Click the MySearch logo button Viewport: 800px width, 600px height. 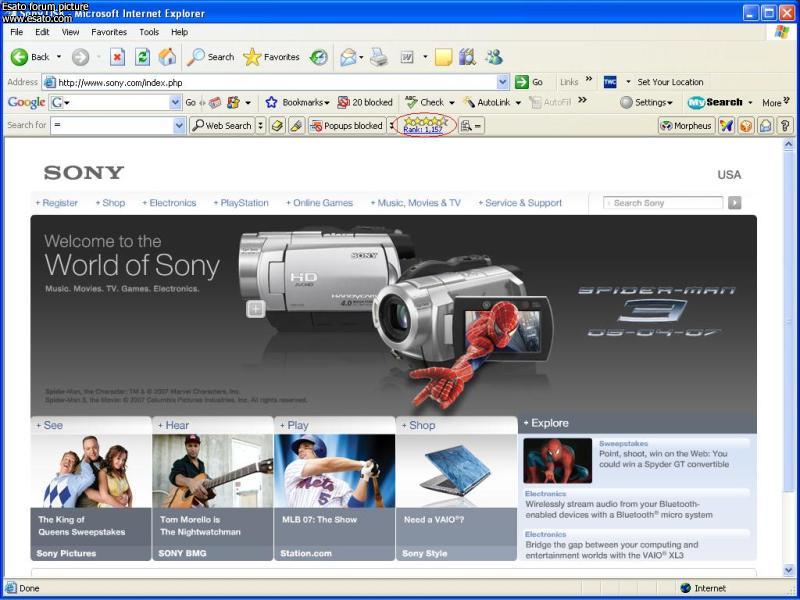[x=715, y=103]
